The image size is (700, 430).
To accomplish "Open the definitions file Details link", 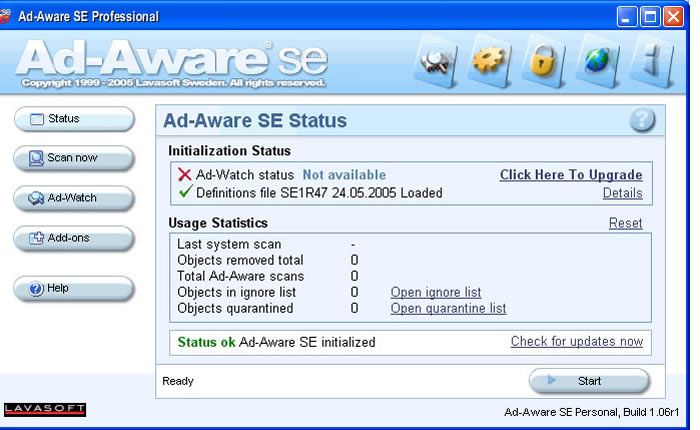I will click(x=622, y=193).
